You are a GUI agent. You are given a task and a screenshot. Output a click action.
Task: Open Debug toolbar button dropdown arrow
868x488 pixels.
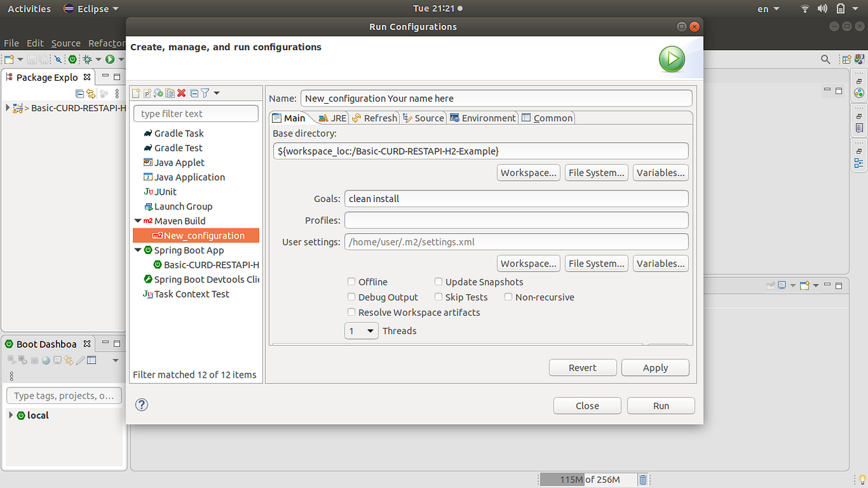98,60
